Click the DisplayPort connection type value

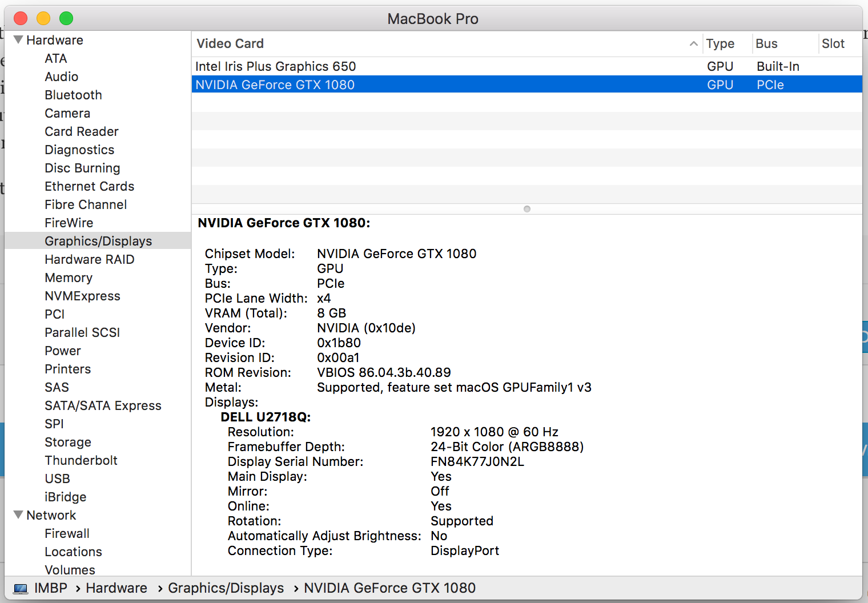(x=465, y=550)
